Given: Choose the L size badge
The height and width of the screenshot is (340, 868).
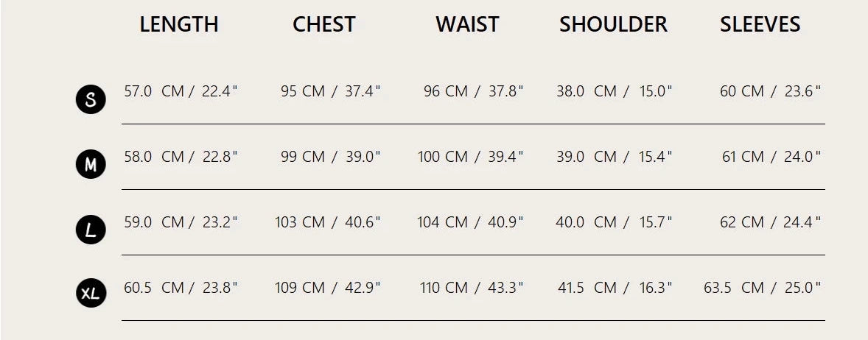Looking at the screenshot, I should pyautogui.click(x=91, y=230).
